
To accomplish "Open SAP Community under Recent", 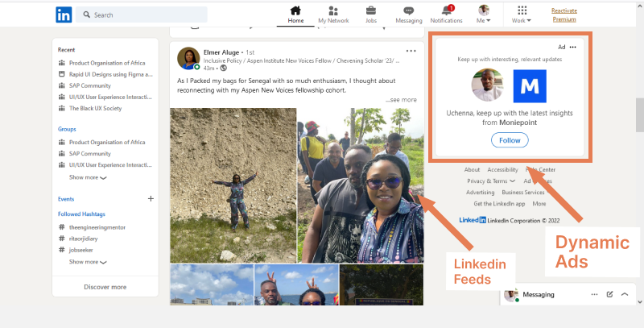I will [90, 85].
